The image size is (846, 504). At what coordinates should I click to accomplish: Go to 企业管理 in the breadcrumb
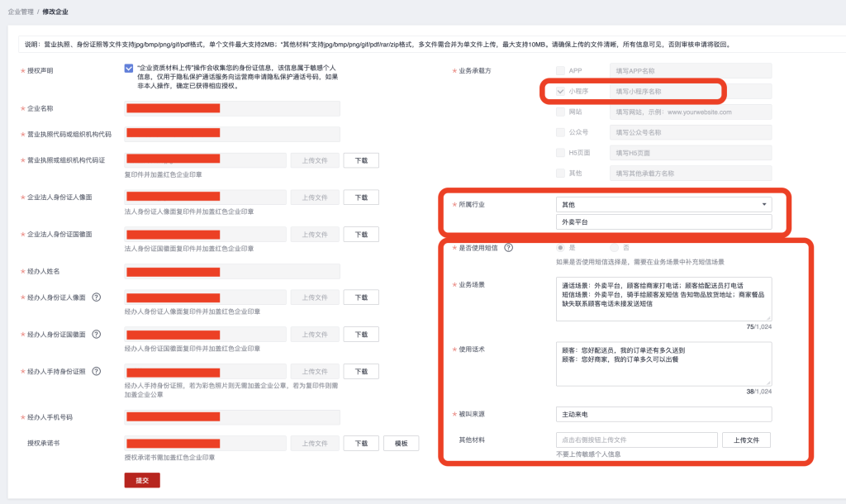21,12
